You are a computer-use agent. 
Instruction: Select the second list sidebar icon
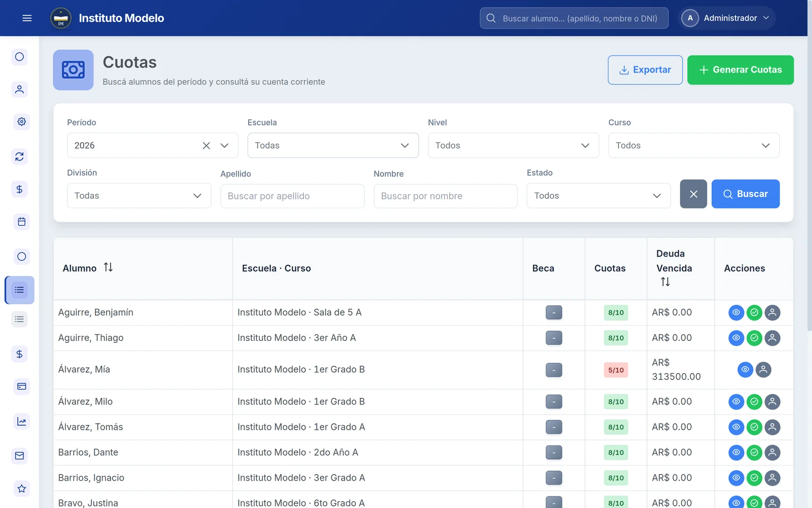[x=19, y=320]
